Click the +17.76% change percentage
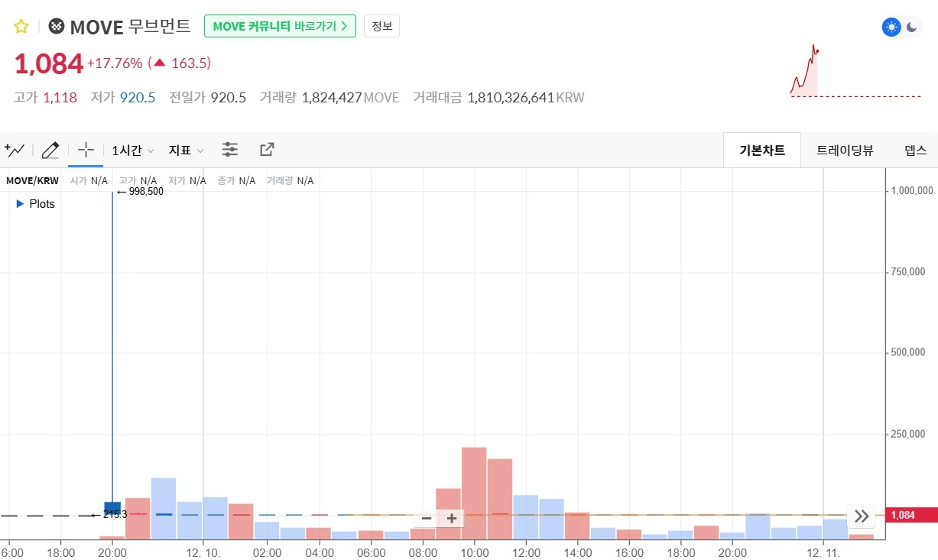 click(x=115, y=63)
